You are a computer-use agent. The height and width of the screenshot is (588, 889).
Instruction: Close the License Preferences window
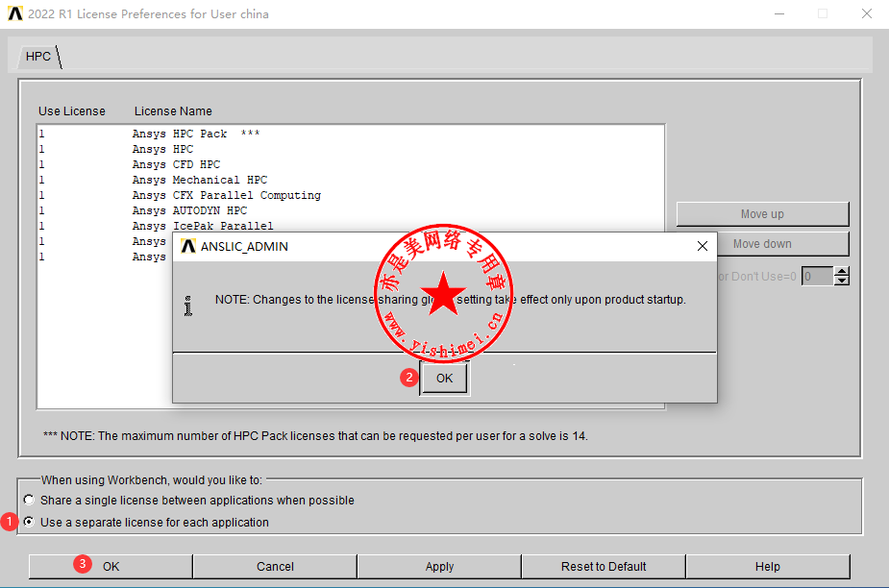coord(866,13)
